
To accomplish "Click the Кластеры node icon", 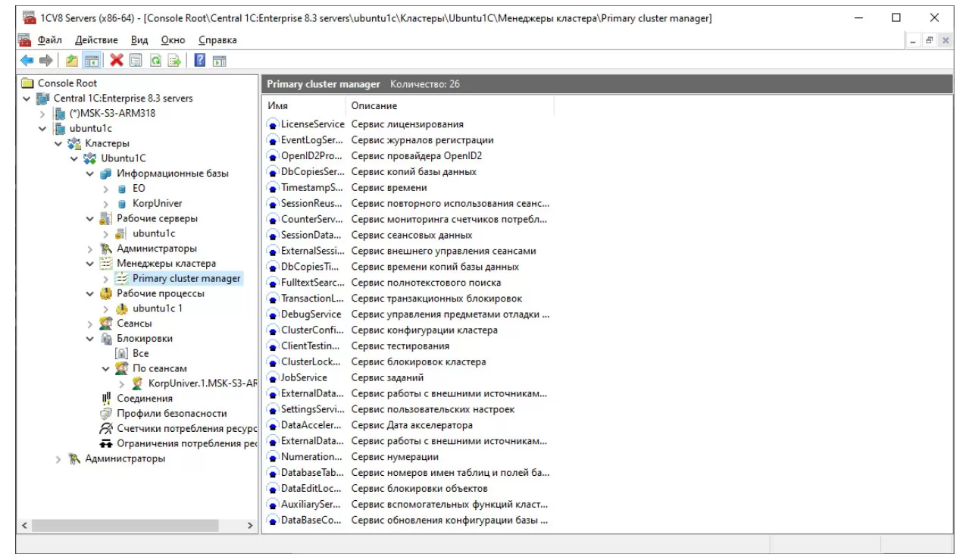I will coord(74,143).
